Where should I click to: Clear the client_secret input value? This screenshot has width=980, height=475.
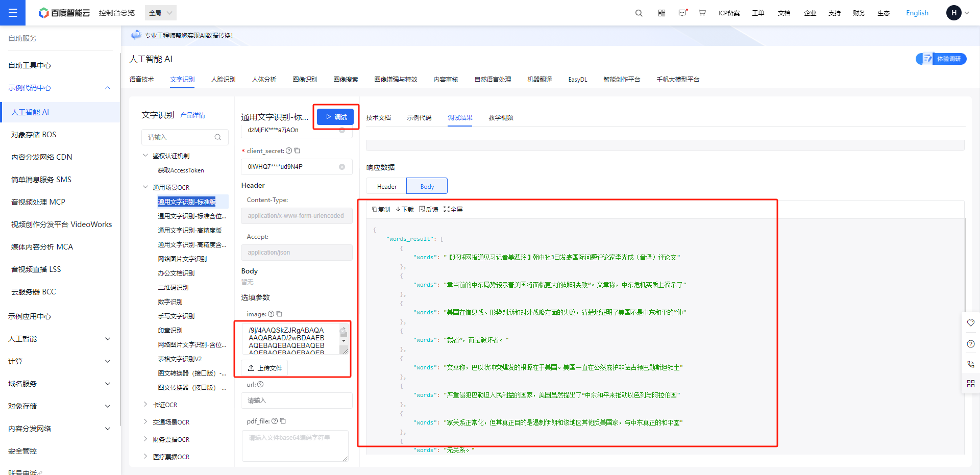342,167
